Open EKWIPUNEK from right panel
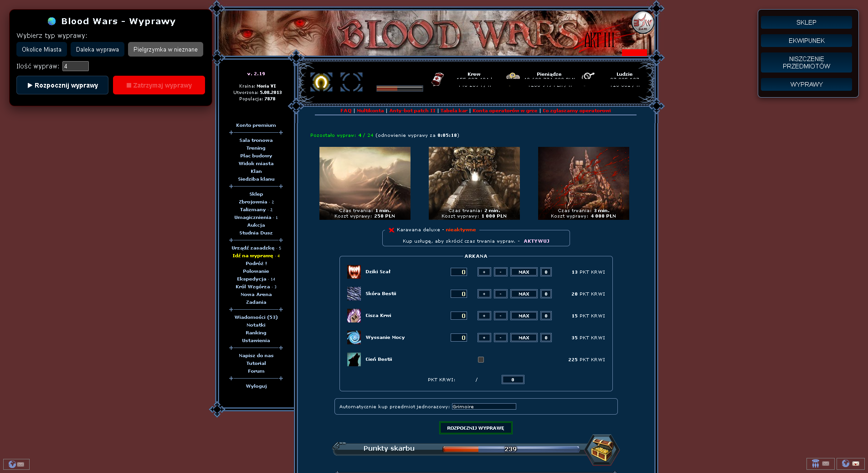 pyautogui.click(x=806, y=41)
